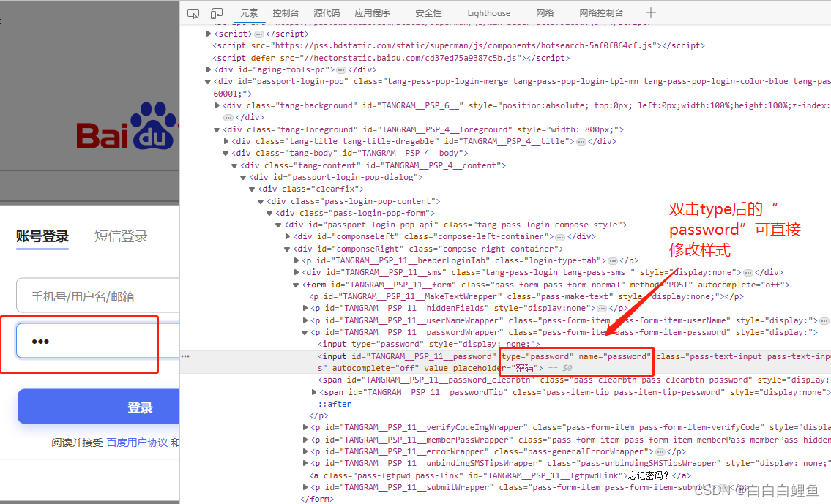Collapse the passport-login-pop div node
The width and height of the screenshot is (831, 504).
(208, 81)
